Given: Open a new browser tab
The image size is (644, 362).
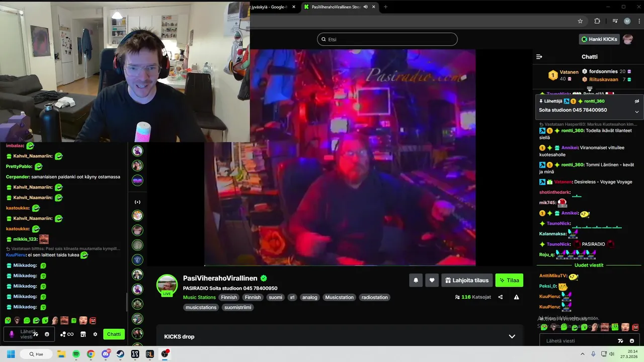Looking at the screenshot, I should [386, 7].
